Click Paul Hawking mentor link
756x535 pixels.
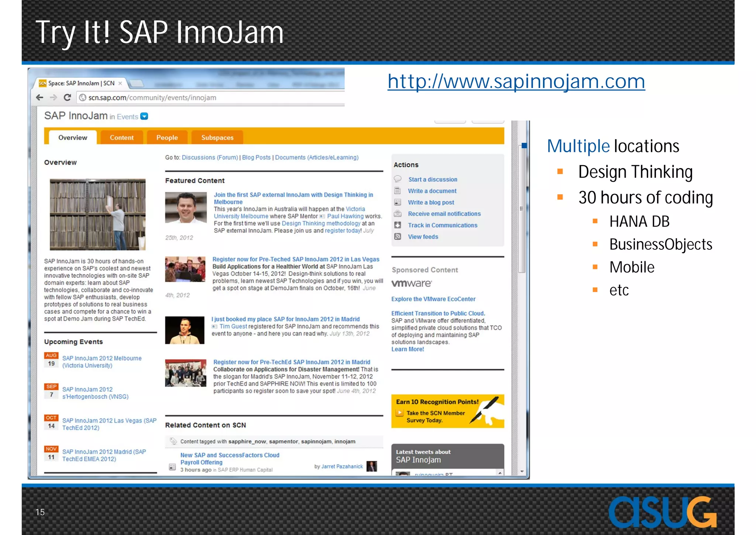pyautogui.click(x=345, y=216)
